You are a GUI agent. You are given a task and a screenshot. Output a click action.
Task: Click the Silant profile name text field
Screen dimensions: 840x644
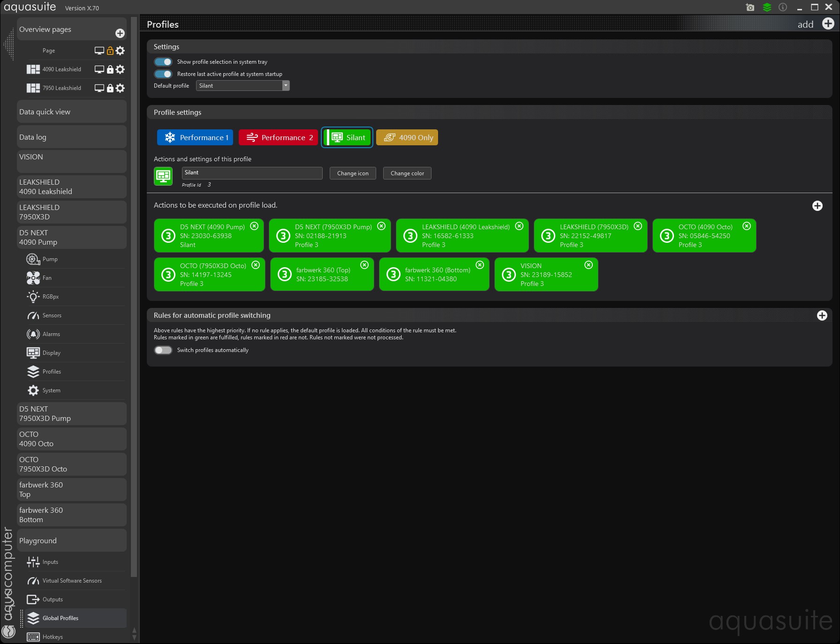click(x=252, y=173)
